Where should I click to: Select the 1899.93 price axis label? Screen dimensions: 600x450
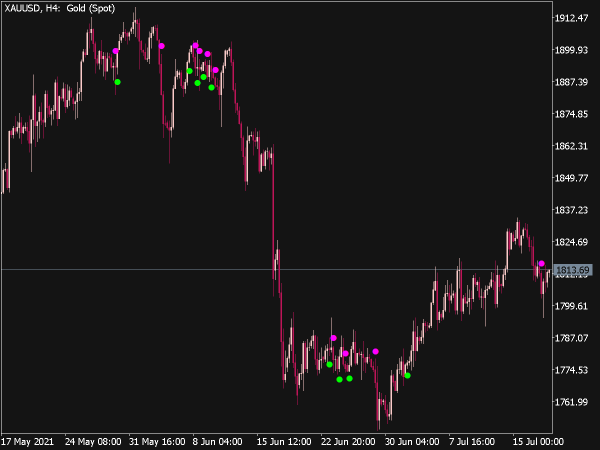pos(571,50)
